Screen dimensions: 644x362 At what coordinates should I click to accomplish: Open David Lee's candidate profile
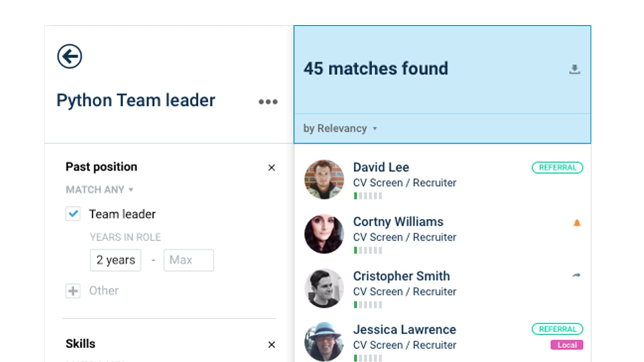click(381, 167)
